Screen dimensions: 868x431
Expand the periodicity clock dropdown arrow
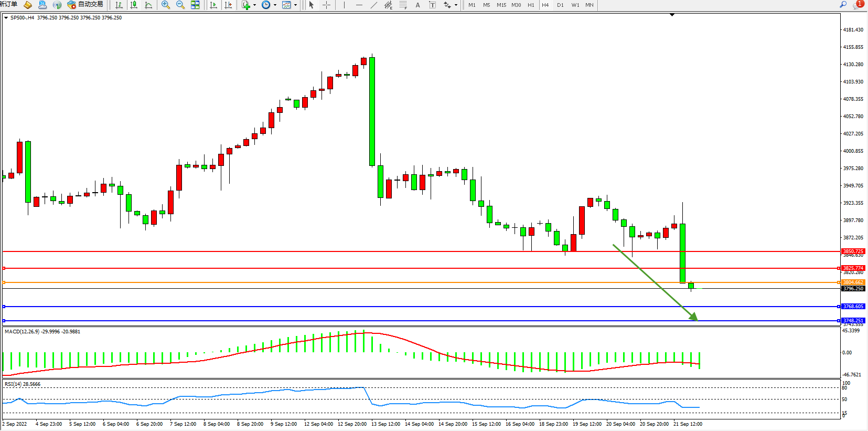coord(275,5)
